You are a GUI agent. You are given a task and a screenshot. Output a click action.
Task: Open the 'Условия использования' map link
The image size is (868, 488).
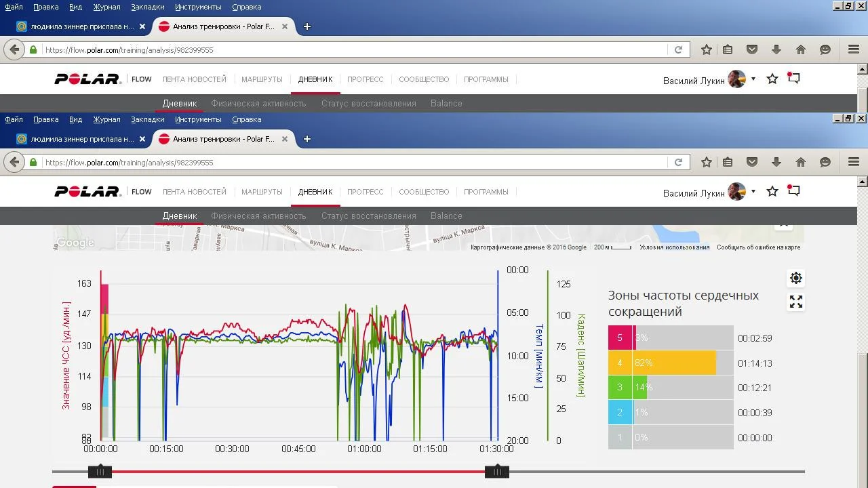pyautogui.click(x=674, y=247)
